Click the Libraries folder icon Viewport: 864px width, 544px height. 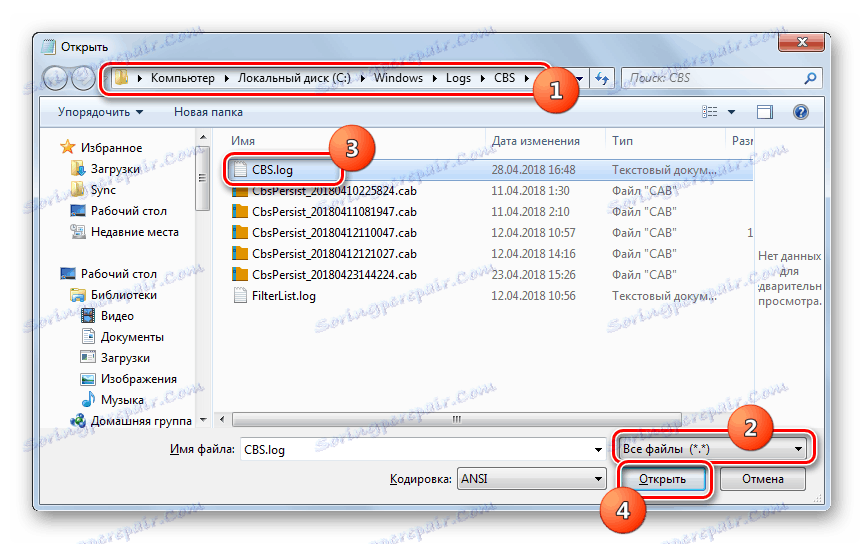(78, 295)
